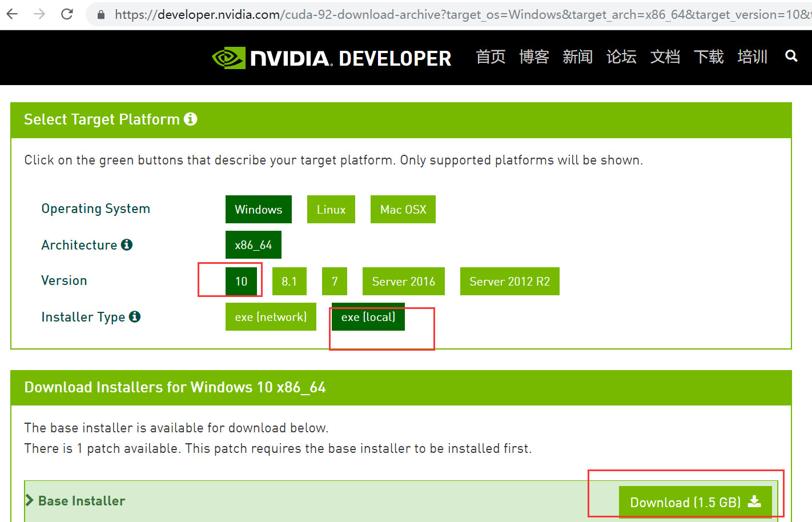Open the 培训 menu item
Screen dimensions: 812x522
(x=753, y=57)
